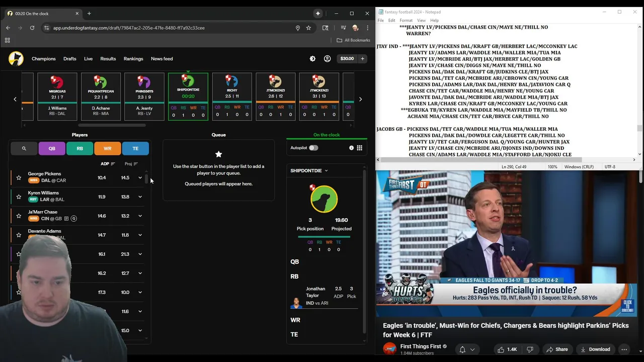Expand Davante Adams player details
The height and width of the screenshot is (362, 644).
point(140,235)
